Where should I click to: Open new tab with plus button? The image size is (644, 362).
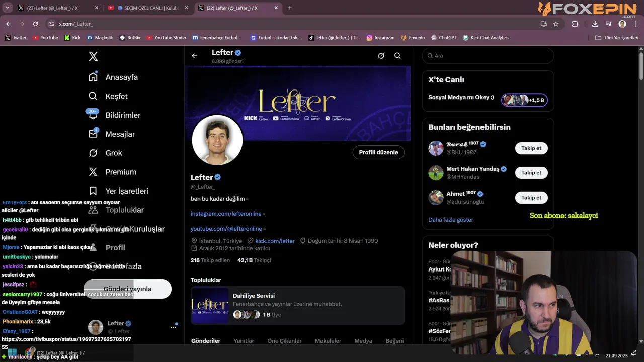click(x=289, y=8)
